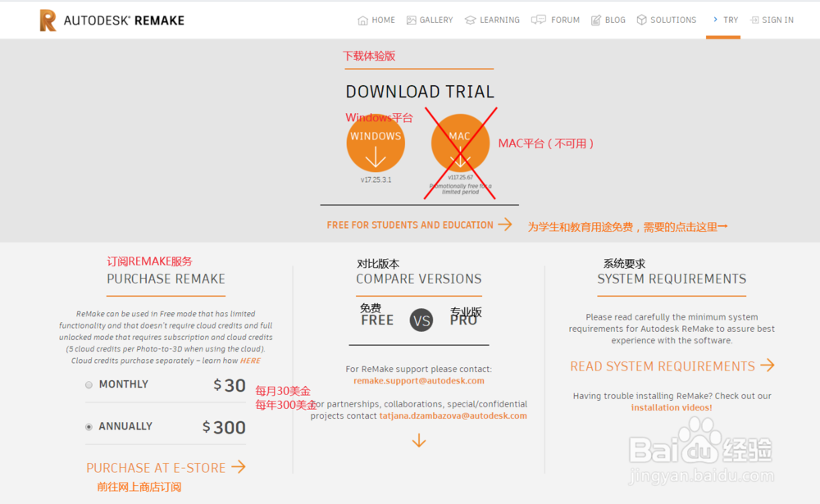Click the VS circle badge
820x504 pixels.
[x=421, y=320]
